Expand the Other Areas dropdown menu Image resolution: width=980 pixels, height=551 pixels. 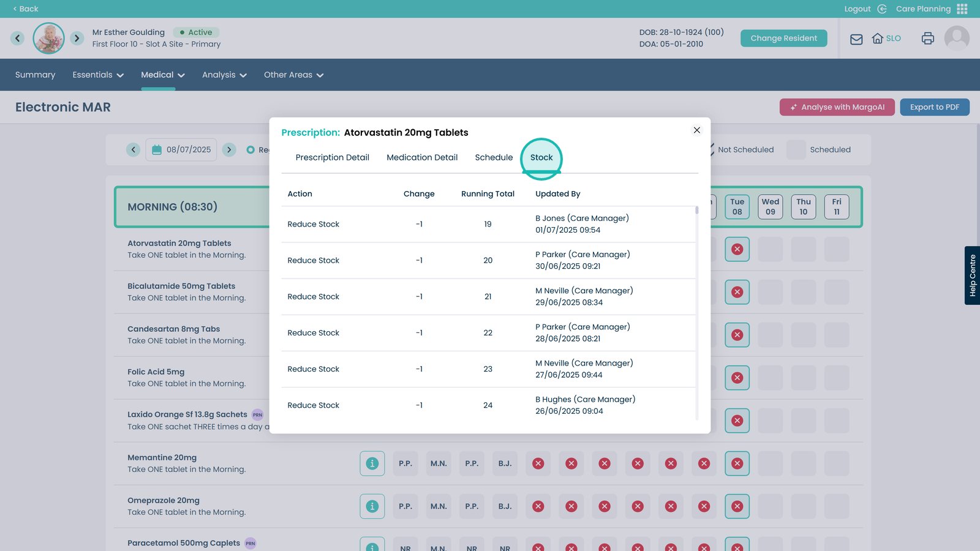coord(293,75)
